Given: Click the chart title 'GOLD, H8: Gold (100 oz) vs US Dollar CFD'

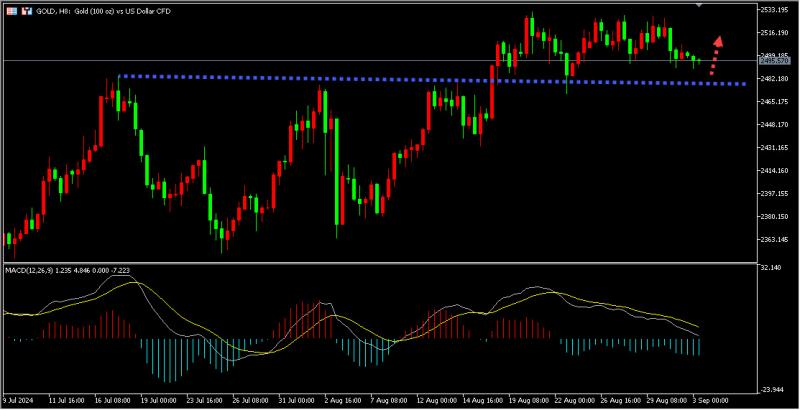Looking at the screenshot, I should 103,11.
